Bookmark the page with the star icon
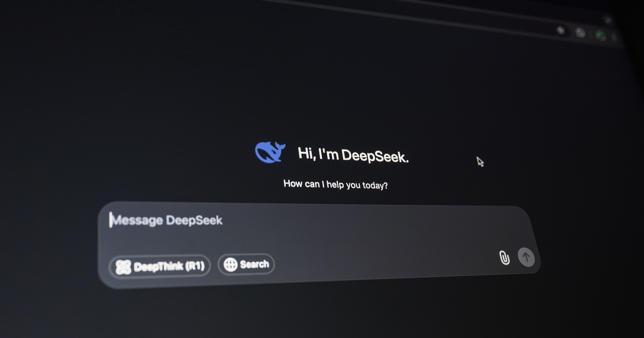 (x=561, y=30)
